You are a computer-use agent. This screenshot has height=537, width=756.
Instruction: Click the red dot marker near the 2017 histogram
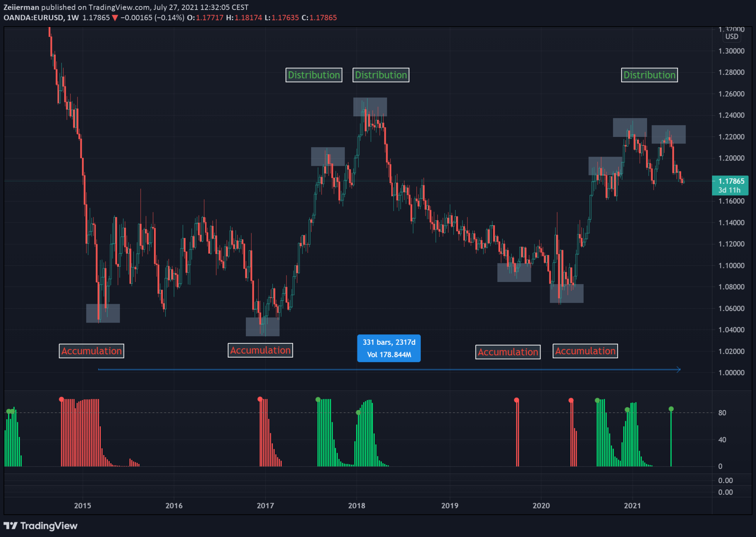[x=260, y=399]
